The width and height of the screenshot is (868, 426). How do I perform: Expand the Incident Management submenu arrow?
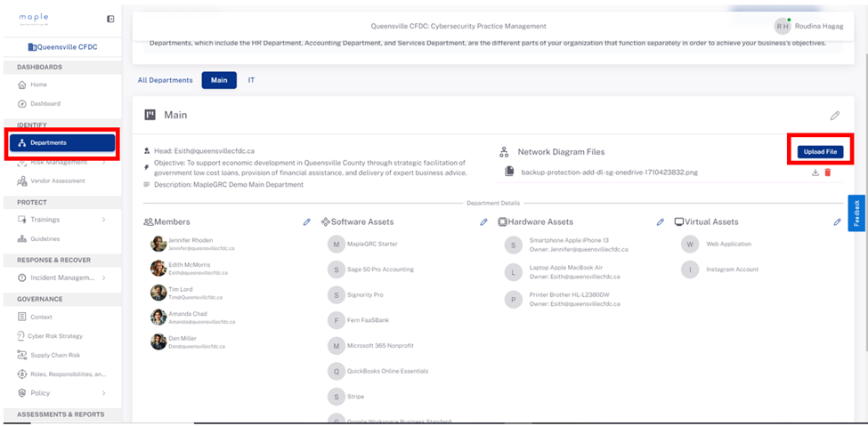pyautogui.click(x=103, y=277)
